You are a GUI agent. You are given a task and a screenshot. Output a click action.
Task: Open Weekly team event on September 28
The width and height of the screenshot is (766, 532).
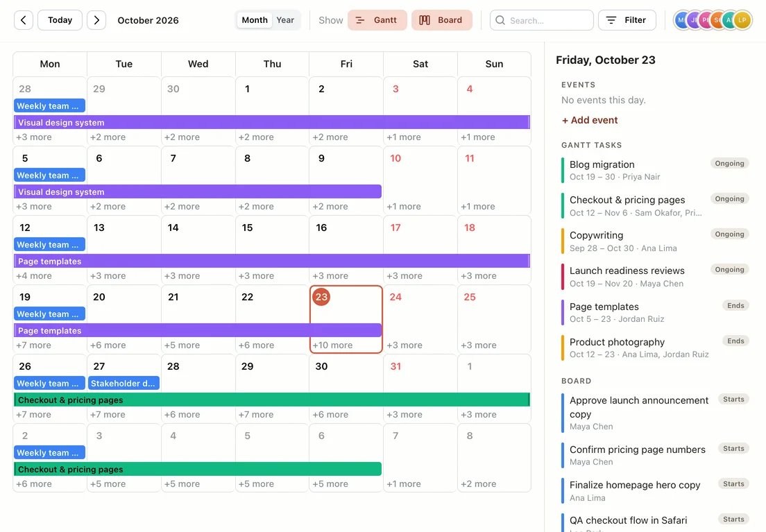(x=50, y=106)
